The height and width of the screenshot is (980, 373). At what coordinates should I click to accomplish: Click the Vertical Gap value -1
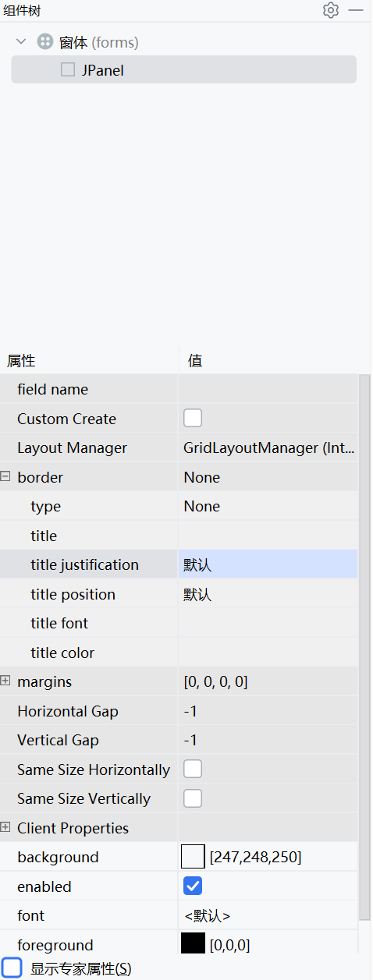tap(190, 740)
